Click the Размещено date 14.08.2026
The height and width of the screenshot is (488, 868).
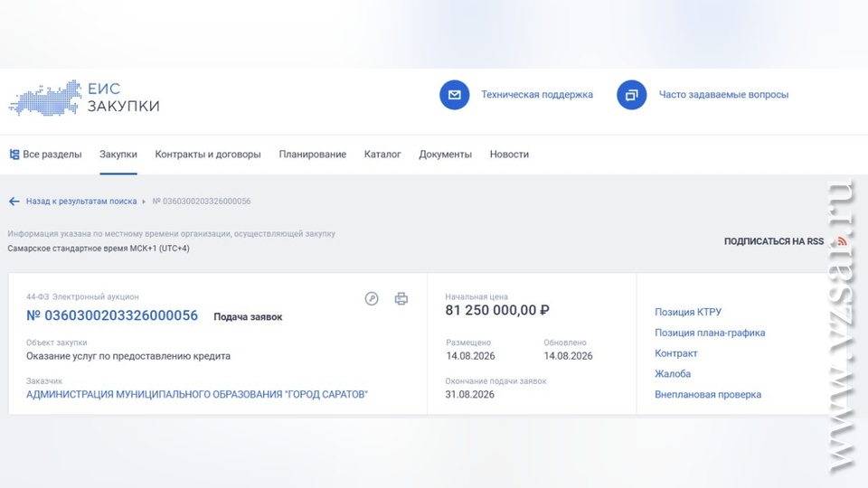coord(470,356)
